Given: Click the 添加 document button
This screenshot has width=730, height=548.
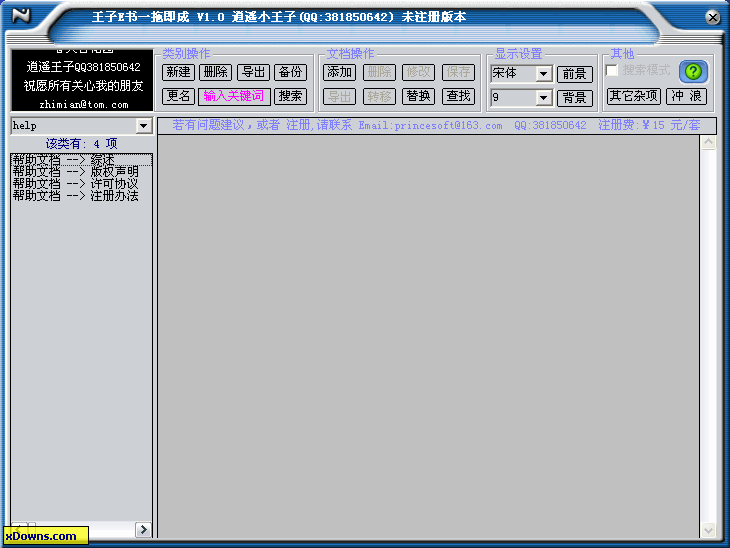Looking at the screenshot, I should coord(339,72).
